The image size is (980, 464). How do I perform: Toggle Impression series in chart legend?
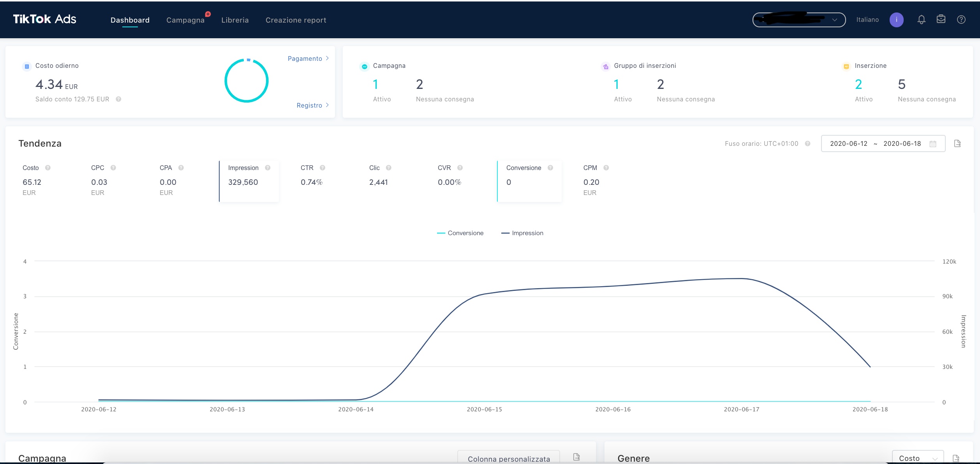point(522,233)
